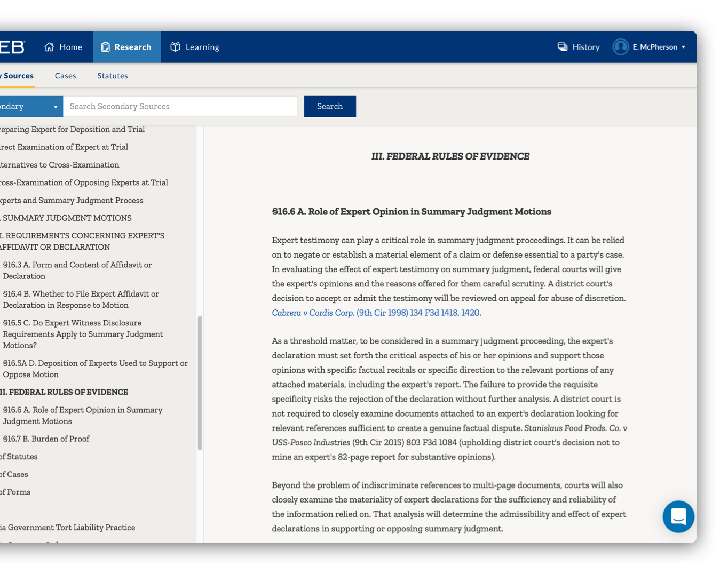Select FEDERAL RULES OF EVIDENCE in sidebar

tap(64, 392)
